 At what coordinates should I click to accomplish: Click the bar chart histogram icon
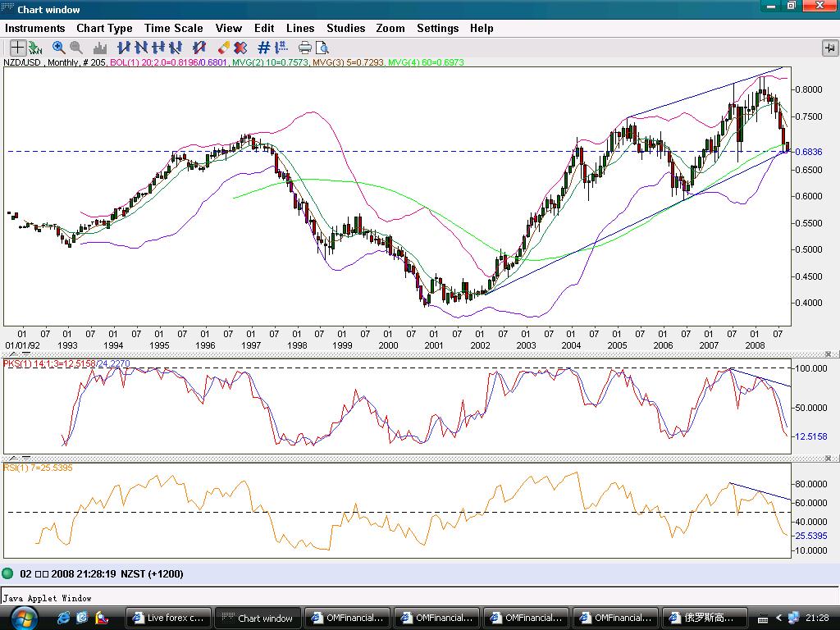[100, 48]
